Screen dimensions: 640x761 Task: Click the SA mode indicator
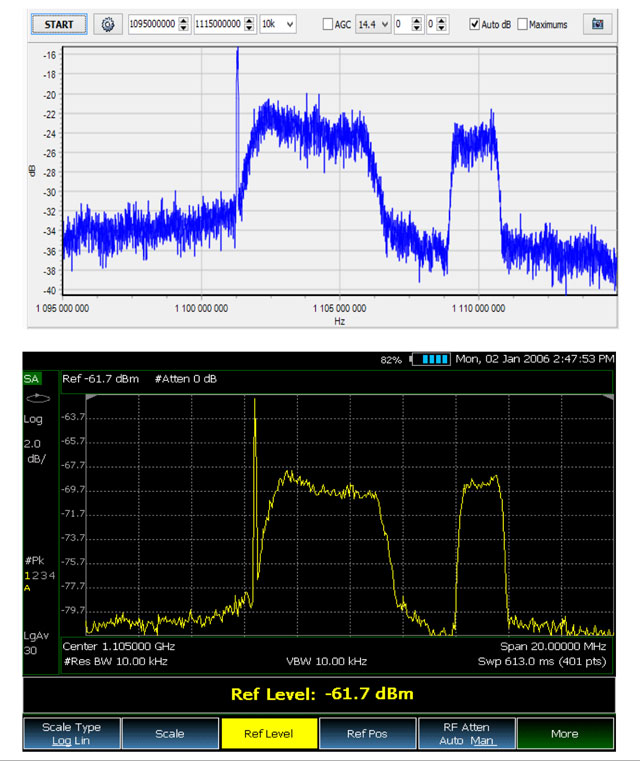(x=32, y=380)
